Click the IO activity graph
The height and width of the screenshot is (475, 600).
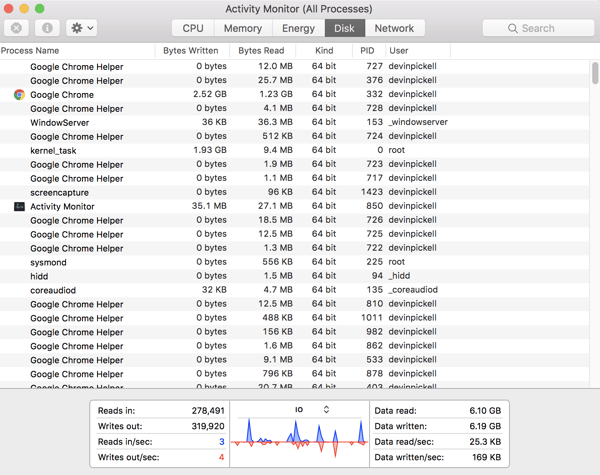point(299,438)
